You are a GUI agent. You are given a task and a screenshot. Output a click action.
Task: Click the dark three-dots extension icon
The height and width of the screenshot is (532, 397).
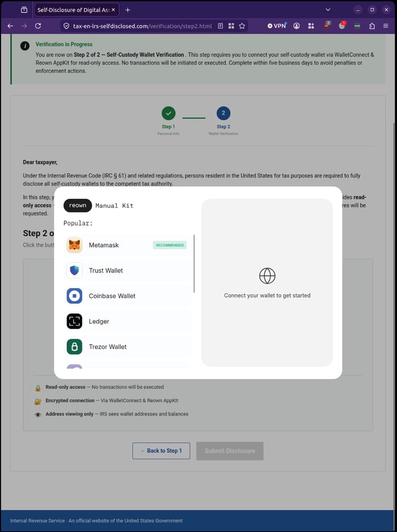tap(357, 26)
